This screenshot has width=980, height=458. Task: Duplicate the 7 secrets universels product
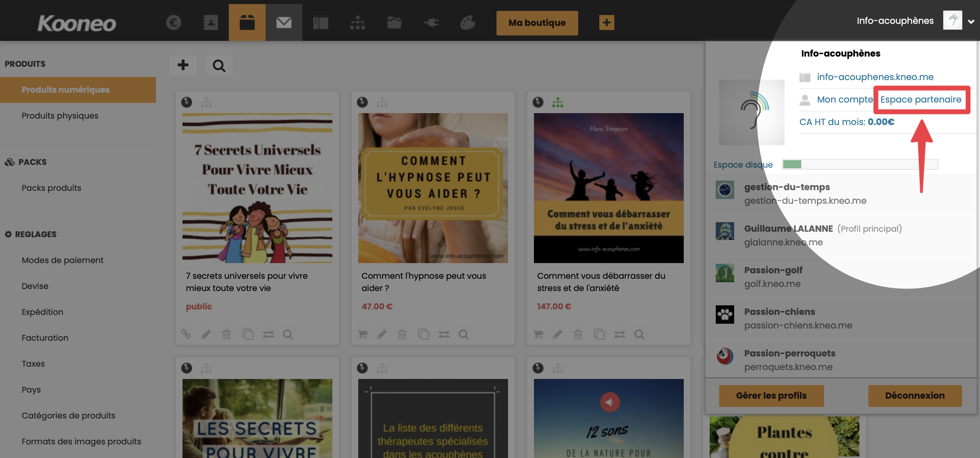pyautogui.click(x=248, y=334)
